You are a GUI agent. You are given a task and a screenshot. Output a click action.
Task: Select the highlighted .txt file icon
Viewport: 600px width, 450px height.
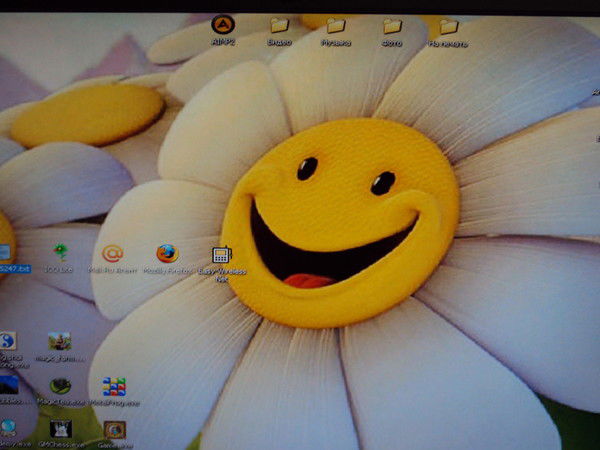5,253
